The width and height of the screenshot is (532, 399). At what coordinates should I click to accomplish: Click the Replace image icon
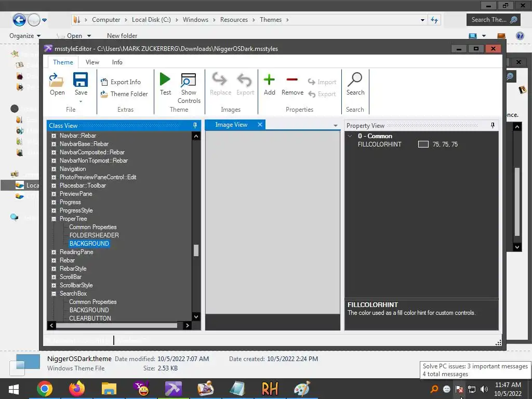[220, 84]
